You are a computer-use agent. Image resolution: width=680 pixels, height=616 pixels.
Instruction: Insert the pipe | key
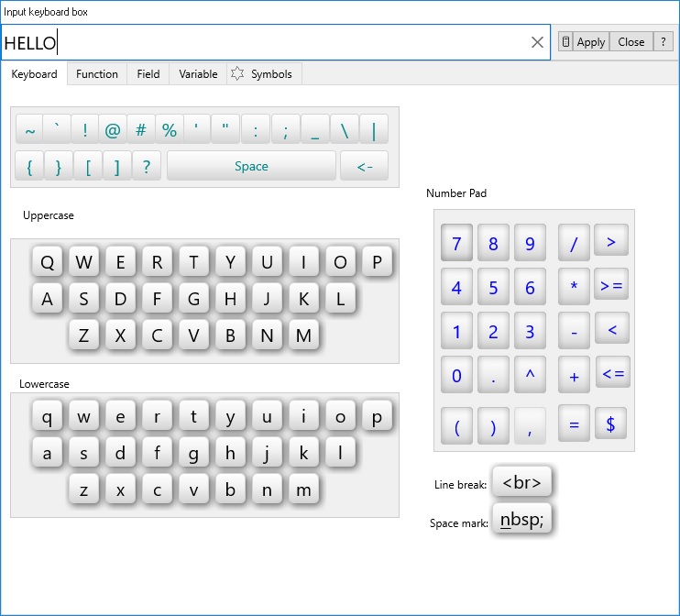pos(374,129)
